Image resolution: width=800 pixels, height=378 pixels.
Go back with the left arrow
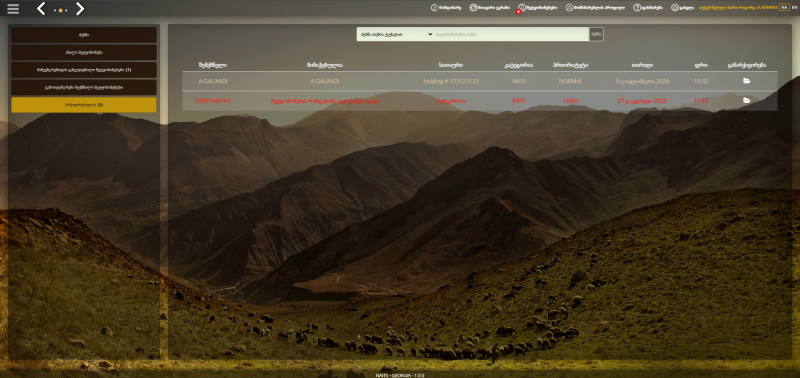pyautogui.click(x=41, y=8)
